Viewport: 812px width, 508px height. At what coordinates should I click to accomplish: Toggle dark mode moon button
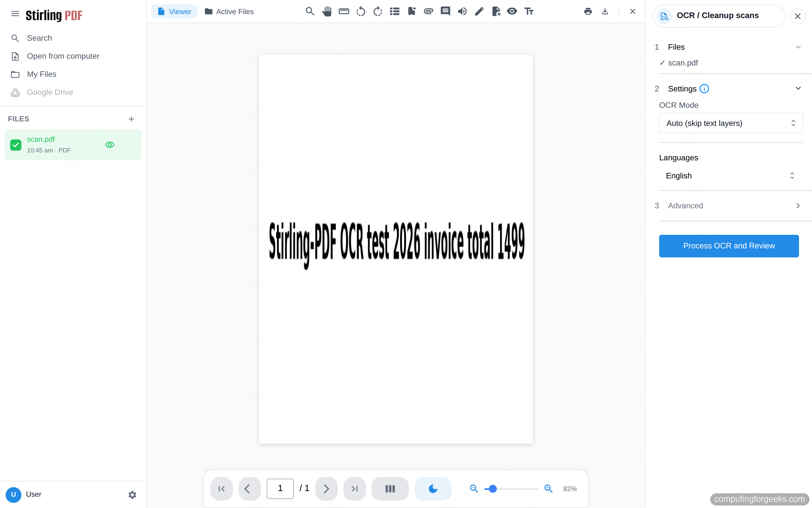click(433, 489)
